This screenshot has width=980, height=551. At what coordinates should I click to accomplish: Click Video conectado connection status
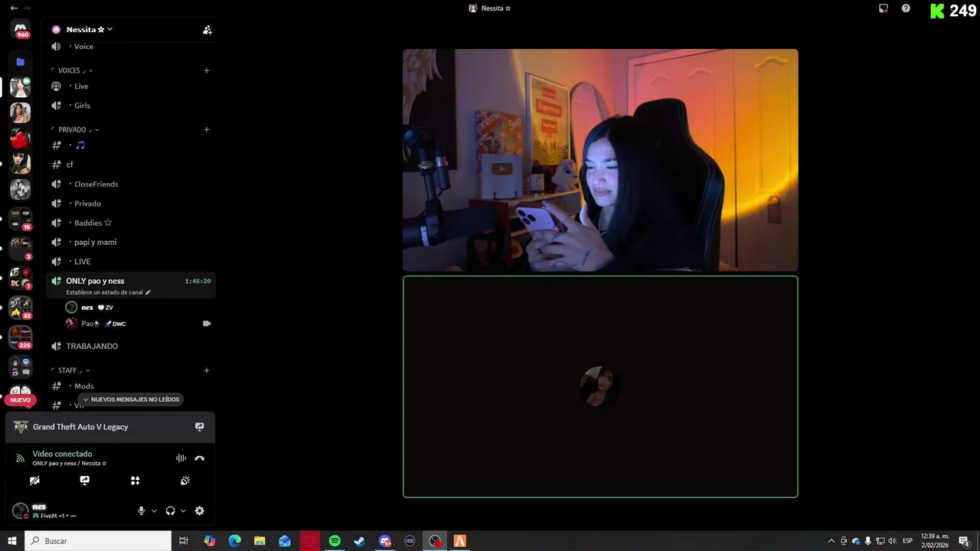tap(62, 454)
